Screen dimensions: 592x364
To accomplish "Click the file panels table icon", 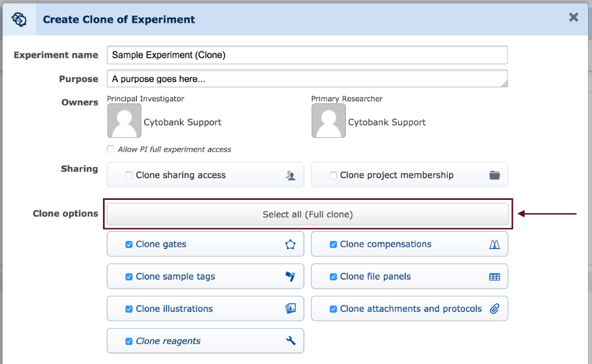I will coord(495,277).
